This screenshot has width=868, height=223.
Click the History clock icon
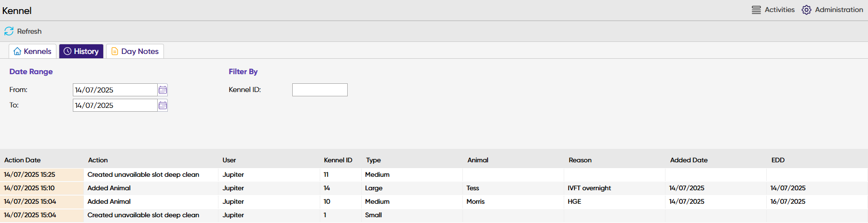click(68, 52)
